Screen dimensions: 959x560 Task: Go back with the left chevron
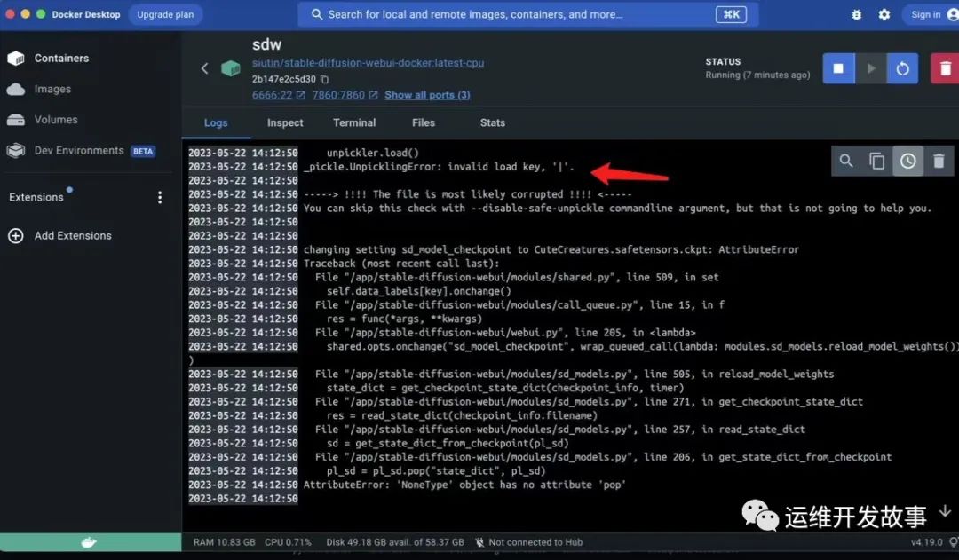[x=205, y=68]
